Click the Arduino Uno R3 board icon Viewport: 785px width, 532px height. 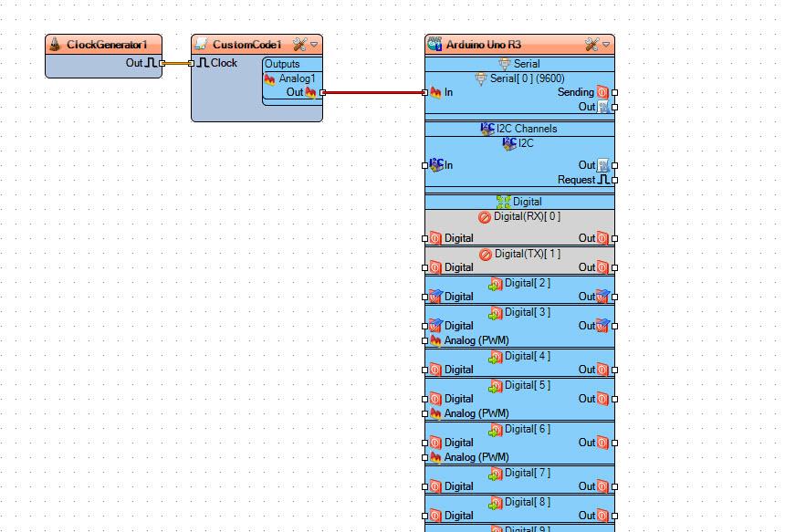[x=434, y=45]
